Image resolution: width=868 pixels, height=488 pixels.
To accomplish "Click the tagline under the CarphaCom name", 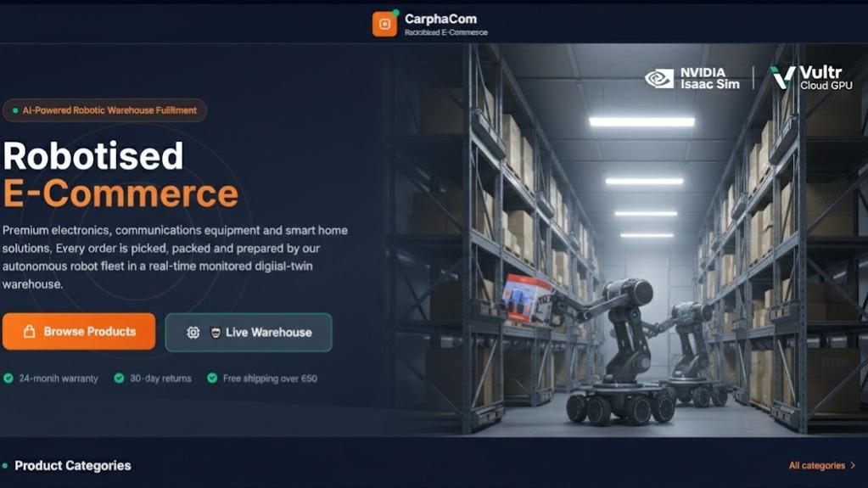I will tap(445, 33).
